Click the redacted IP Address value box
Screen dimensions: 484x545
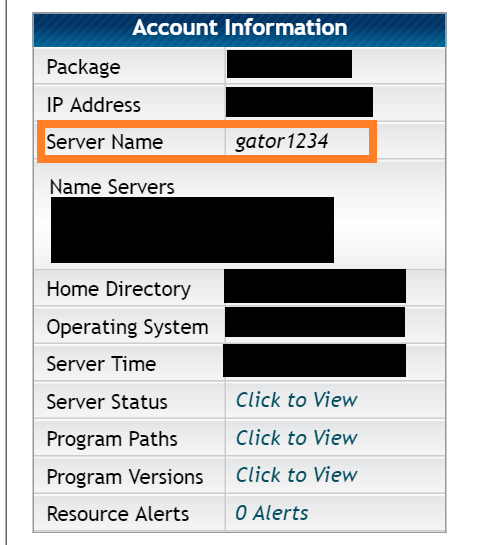(x=299, y=102)
